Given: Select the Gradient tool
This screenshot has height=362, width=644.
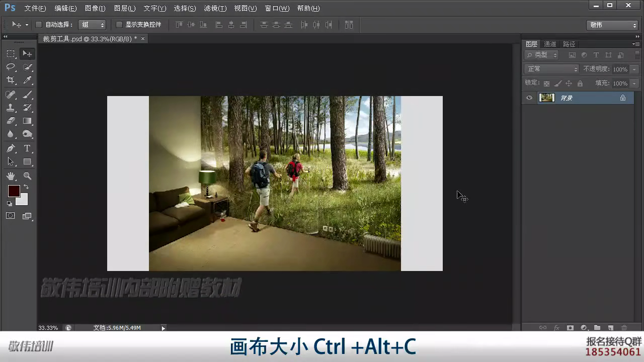Looking at the screenshot, I should (x=27, y=121).
